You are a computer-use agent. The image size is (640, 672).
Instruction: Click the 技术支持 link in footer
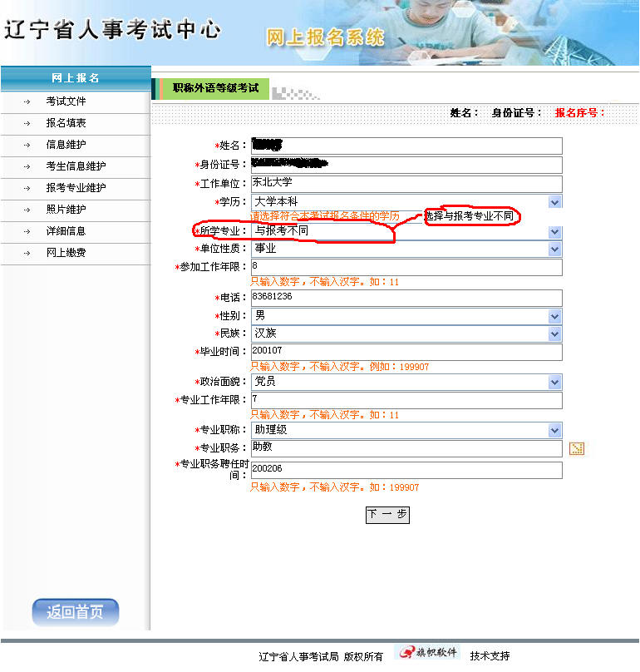tap(490, 656)
